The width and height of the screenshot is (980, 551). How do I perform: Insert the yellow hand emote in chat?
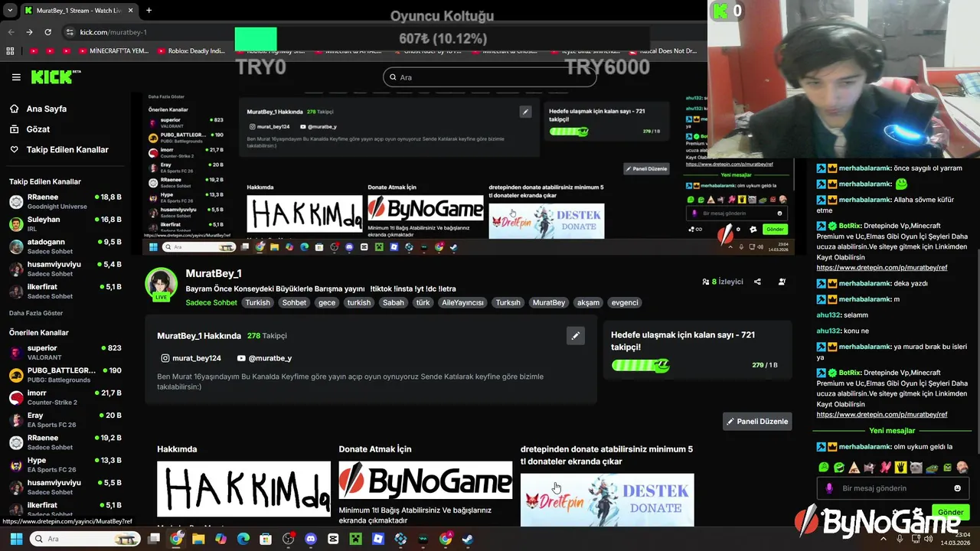click(x=900, y=467)
